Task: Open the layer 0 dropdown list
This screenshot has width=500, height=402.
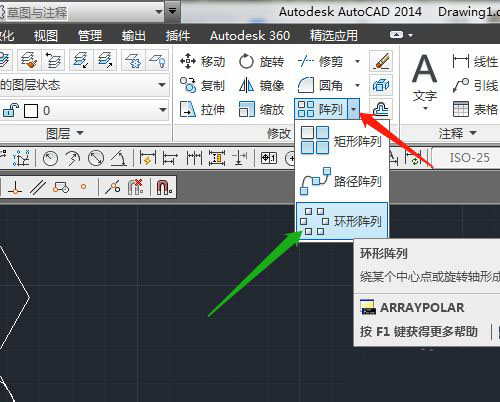Action: click(162, 110)
